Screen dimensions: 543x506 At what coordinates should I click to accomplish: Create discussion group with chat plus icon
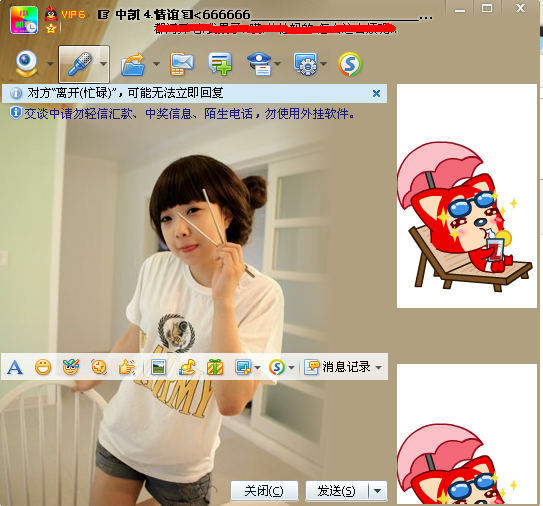220,64
